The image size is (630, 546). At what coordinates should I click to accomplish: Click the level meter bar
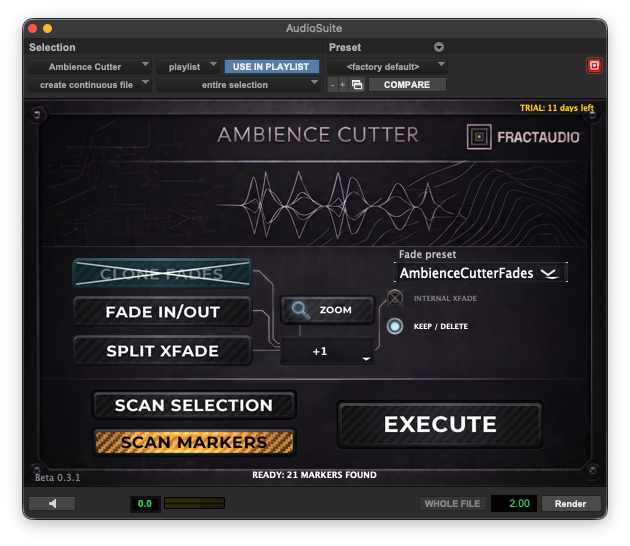pyautogui.click(x=194, y=503)
